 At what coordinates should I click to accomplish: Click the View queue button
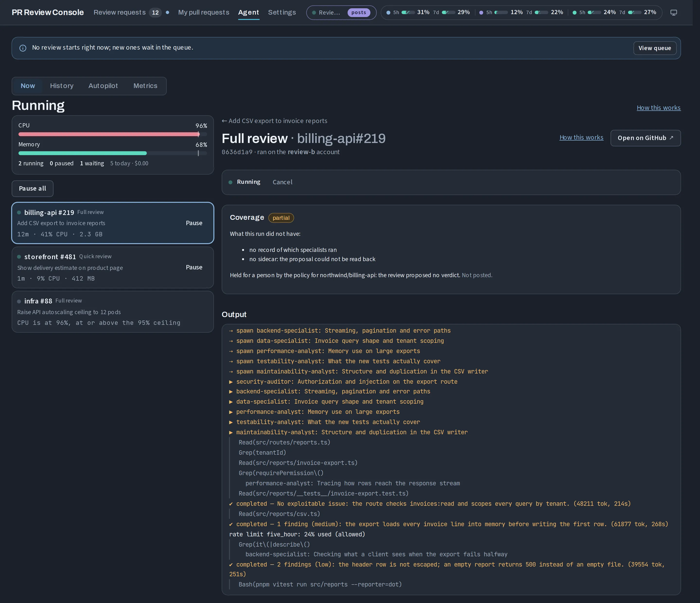[654, 48]
